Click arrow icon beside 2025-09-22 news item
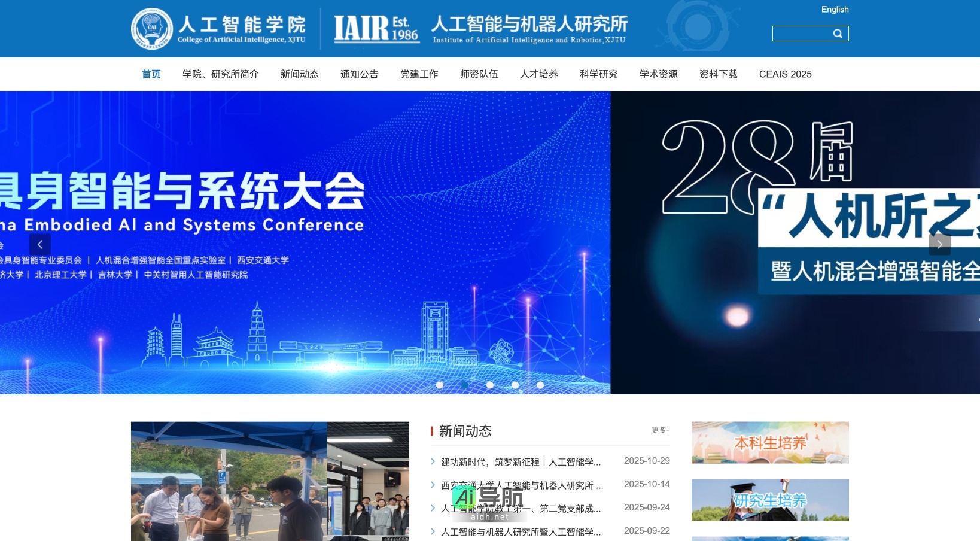 (x=433, y=531)
